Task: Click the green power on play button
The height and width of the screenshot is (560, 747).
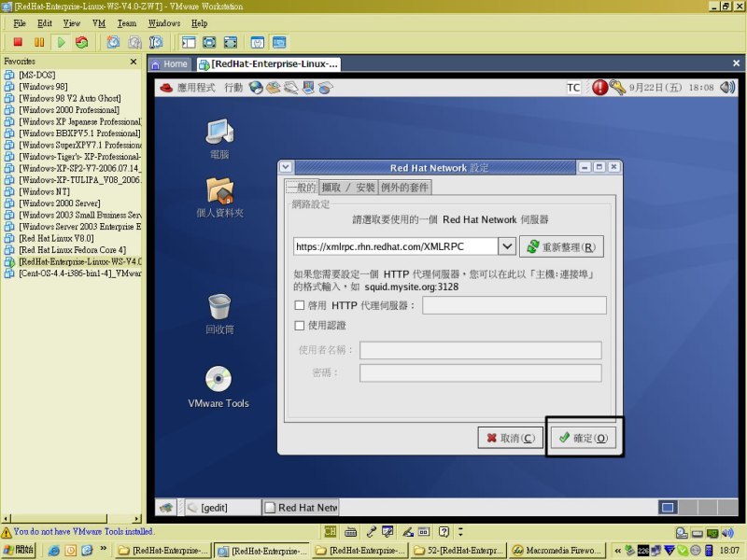Action: (x=61, y=42)
